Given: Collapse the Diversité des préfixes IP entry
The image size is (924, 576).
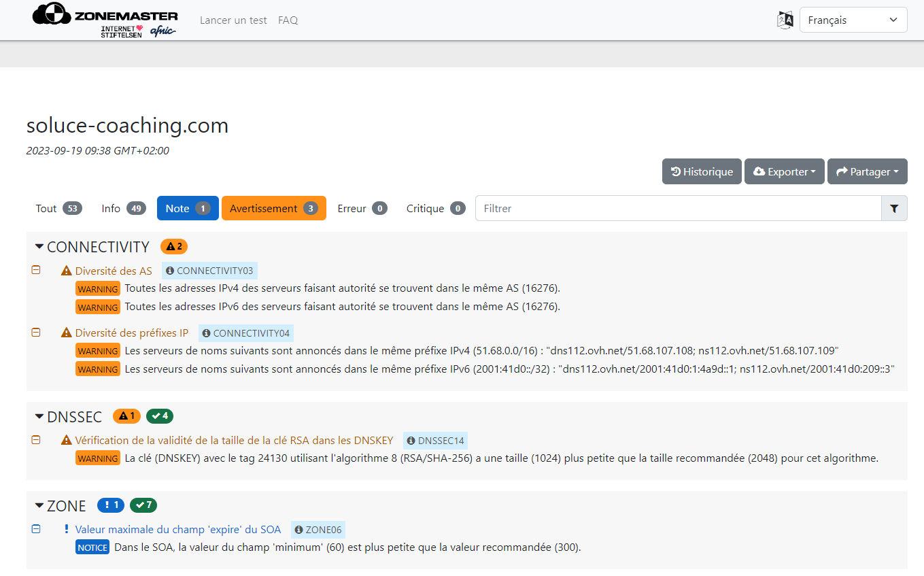Looking at the screenshot, I should coord(36,333).
